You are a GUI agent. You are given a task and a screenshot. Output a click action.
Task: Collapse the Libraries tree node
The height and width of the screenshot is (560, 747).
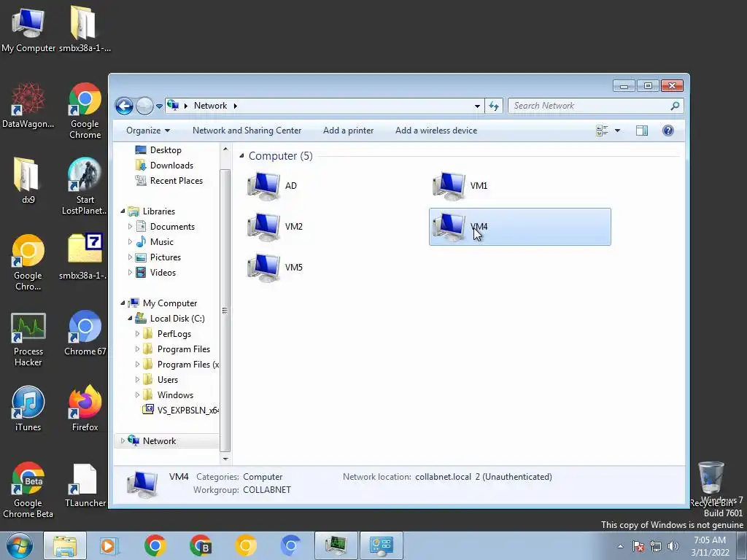coord(123,211)
